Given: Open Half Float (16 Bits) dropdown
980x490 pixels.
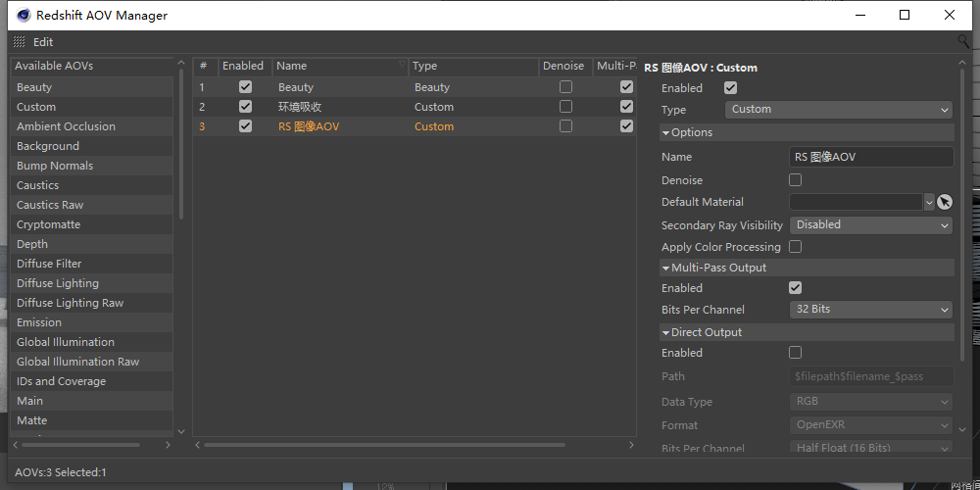Looking at the screenshot, I should tap(870, 448).
